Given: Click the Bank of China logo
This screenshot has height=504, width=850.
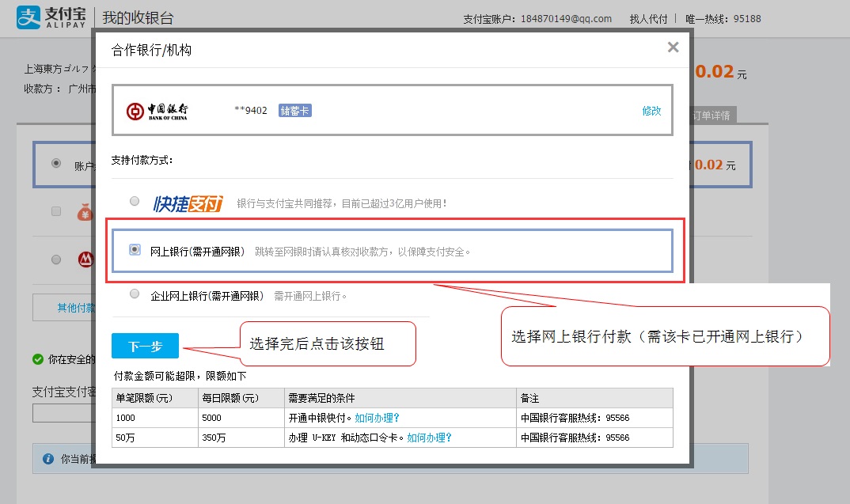Looking at the screenshot, I should point(157,111).
